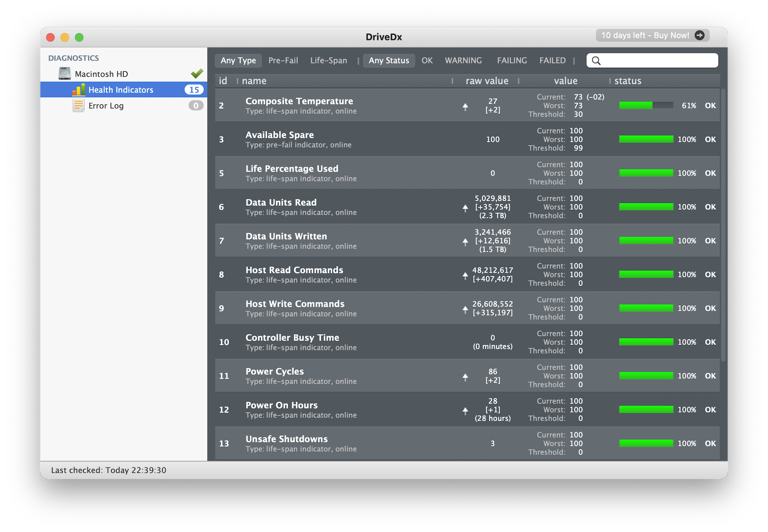Click the Available Spare health bar
This screenshot has width=768, height=532.
point(646,139)
